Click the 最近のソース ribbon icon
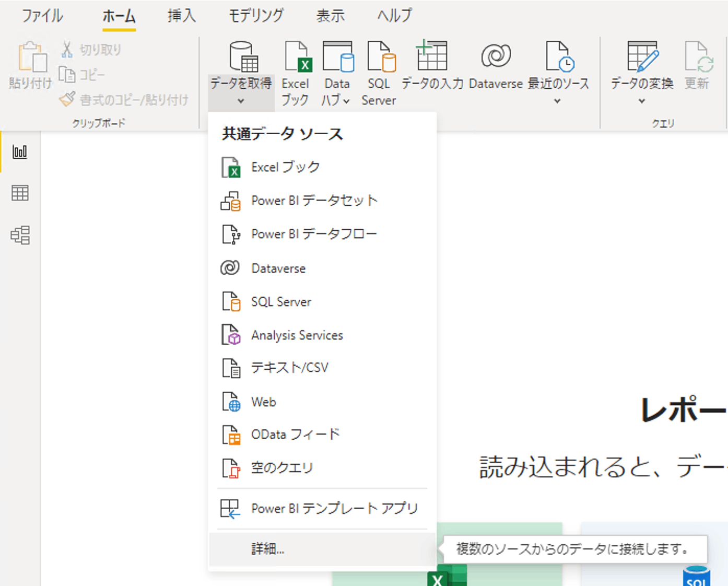This screenshot has height=586, width=728. pyautogui.click(x=560, y=56)
